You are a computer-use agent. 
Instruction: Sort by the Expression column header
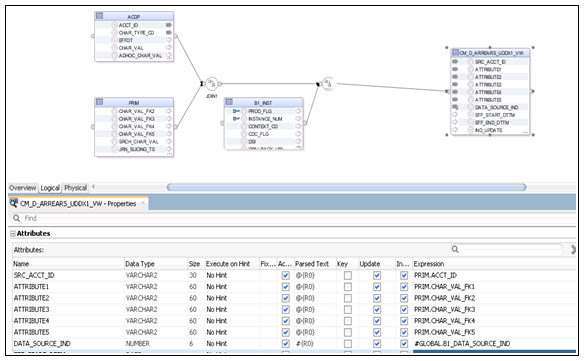494,264
